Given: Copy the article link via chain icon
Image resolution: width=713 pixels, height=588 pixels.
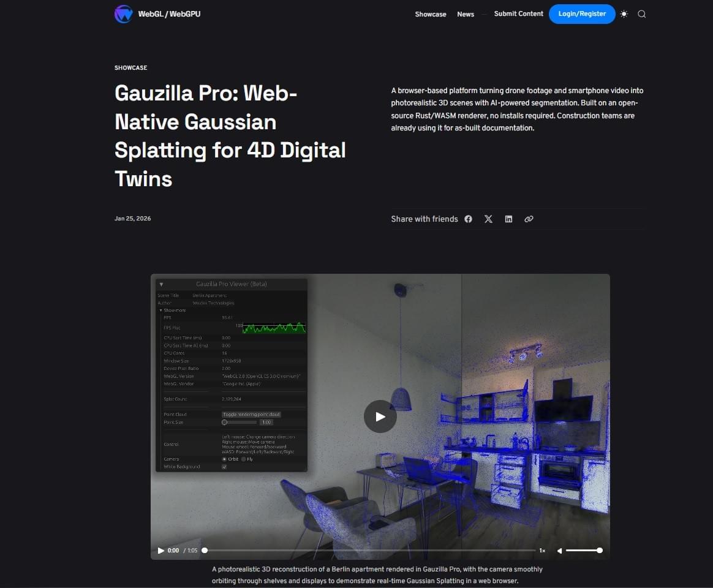Looking at the screenshot, I should coord(529,219).
